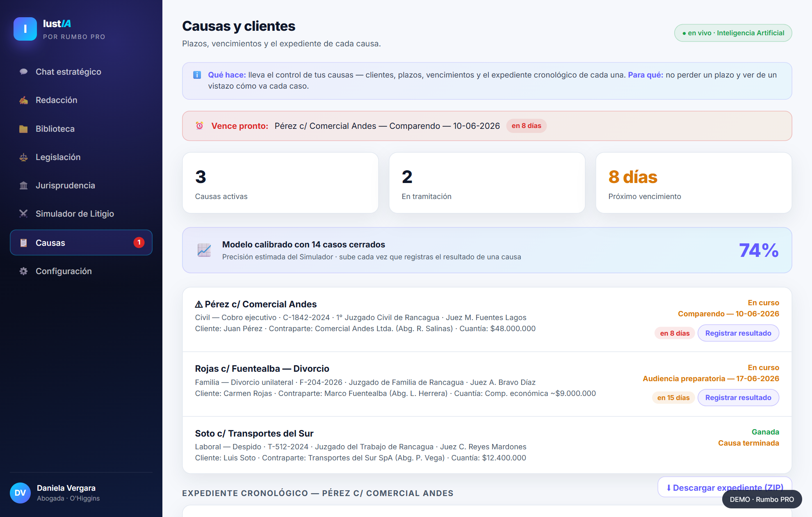The height and width of the screenshot is (517, 812).
Task: Click the chart icon in calibrated model card
Action: (204, 250)
